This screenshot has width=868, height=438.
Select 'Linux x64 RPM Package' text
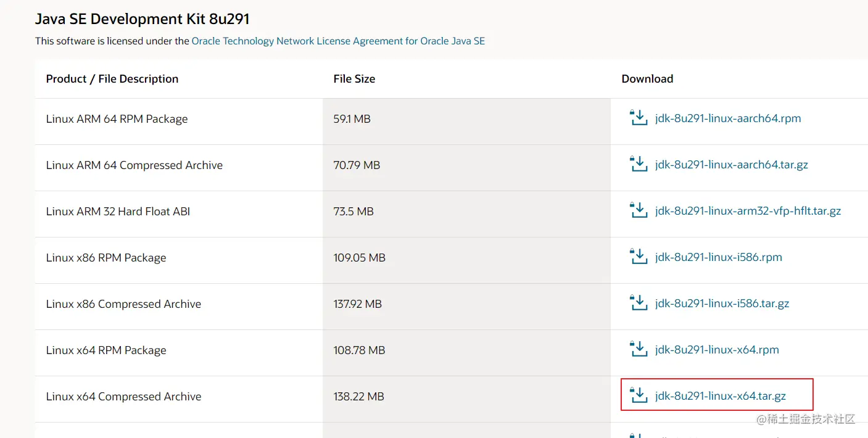click(106, 350)
